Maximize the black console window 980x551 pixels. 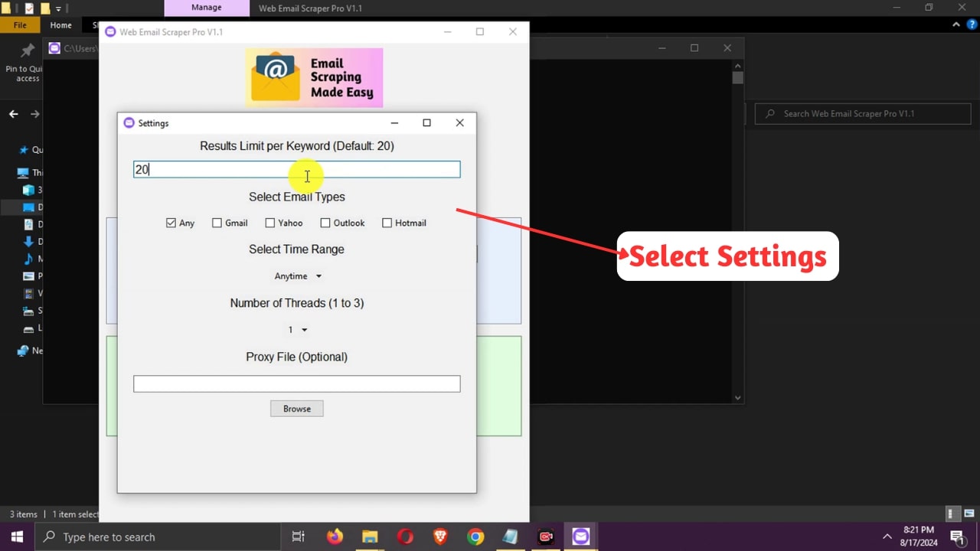(x=694, y=47)
